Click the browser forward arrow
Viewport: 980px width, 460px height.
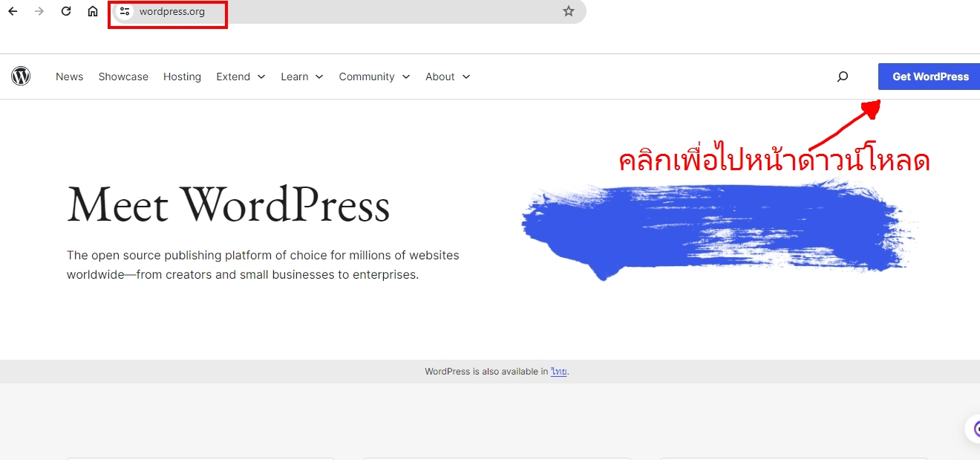(39, 11)
